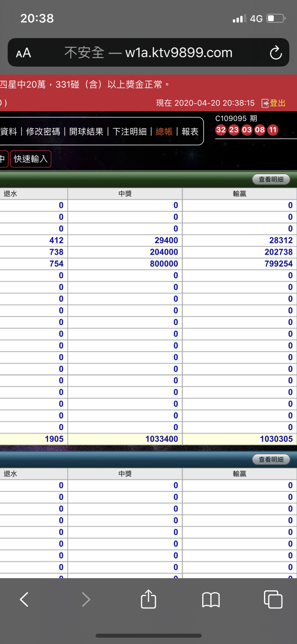Tap the browser back arrow
This screenshot has height=644, width=297.
coord(24,599)
